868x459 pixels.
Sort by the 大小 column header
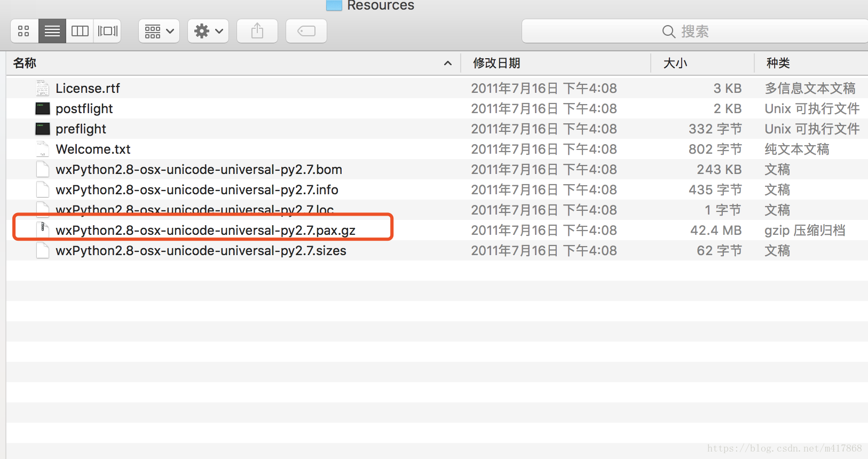tap(703, 63)
